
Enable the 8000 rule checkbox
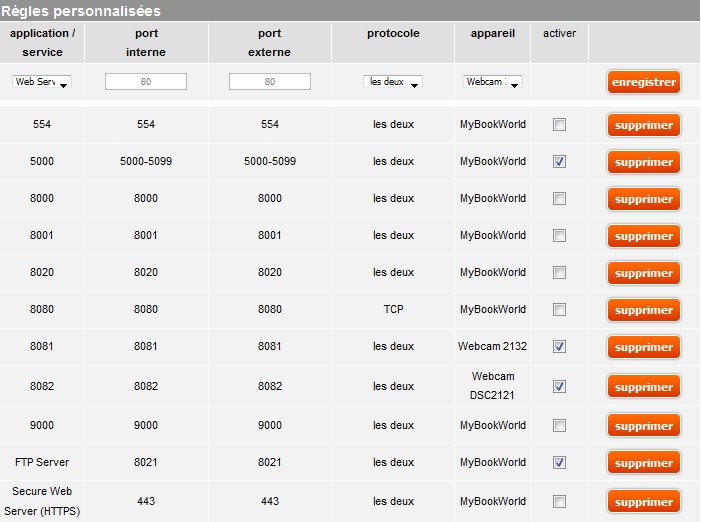[x=559, y=198]
